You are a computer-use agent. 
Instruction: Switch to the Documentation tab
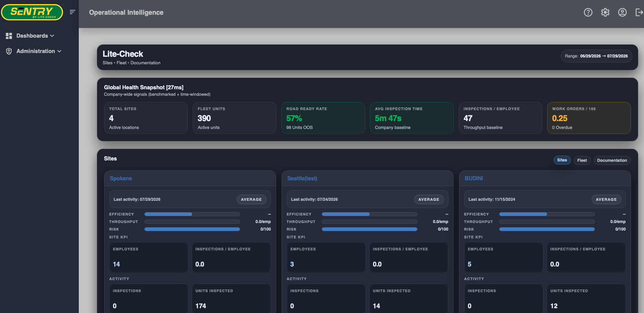(612, 160)
